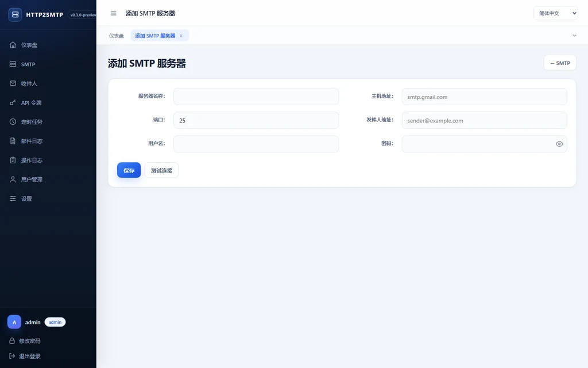This screenshot has width=588, height=368.
Task: Click the 定时任务 clock icon
Action: (13, 122)
